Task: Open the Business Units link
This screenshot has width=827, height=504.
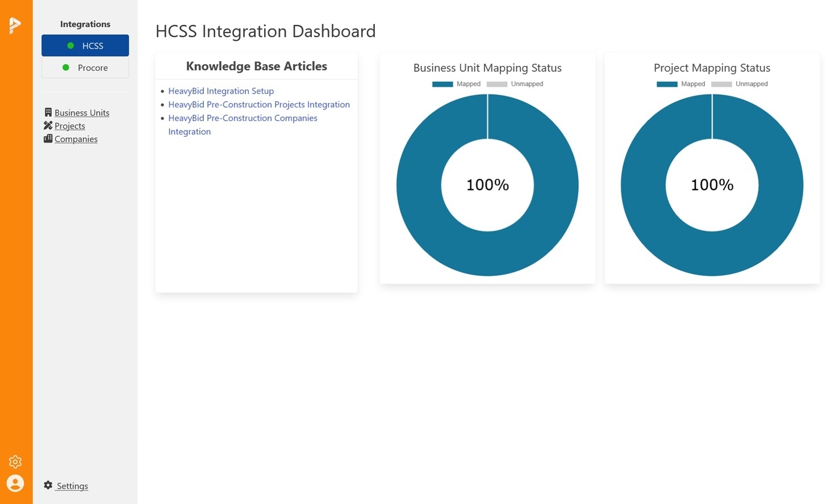Action: (x=82, y=112)
